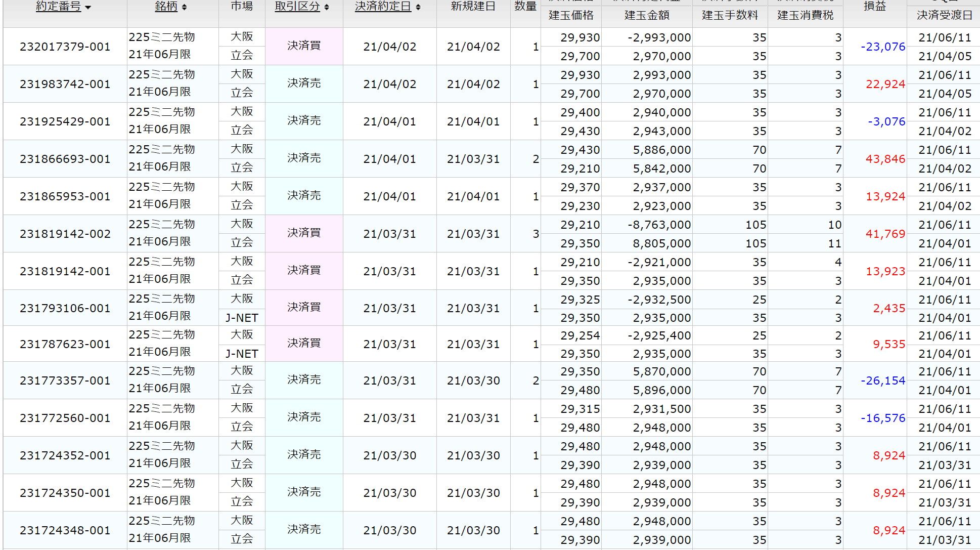
Task: Select trade number 232017379-001
Action: [65, 47]
